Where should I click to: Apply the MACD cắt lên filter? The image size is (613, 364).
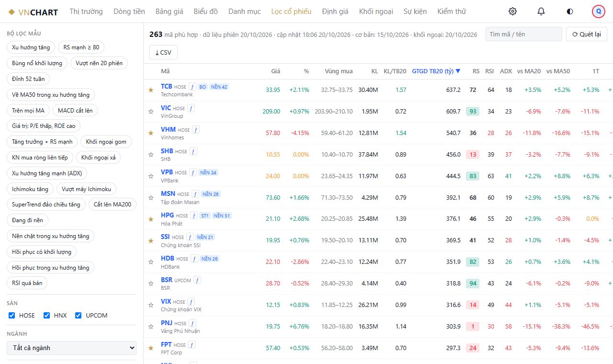tap(75, 111)
